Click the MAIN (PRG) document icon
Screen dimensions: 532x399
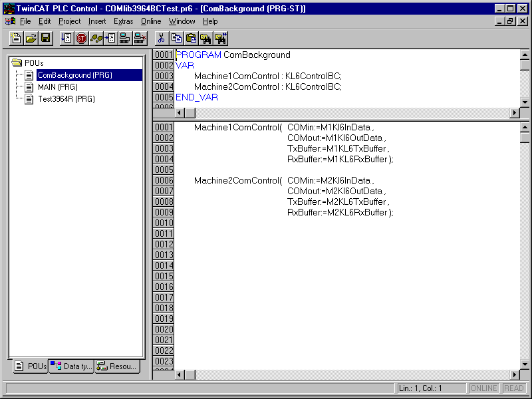29,87
